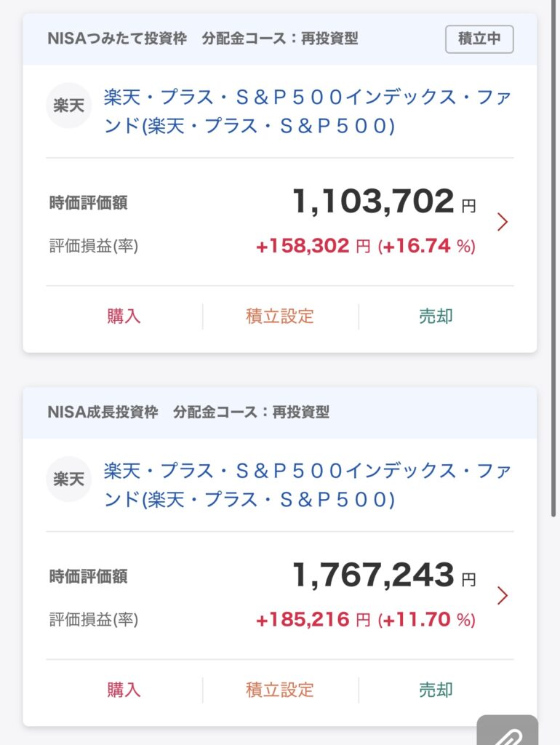Screen dimensions: 560x745
Task: Tap 売却 in the つみたて投資枠 card
Action: click(436, 316)
